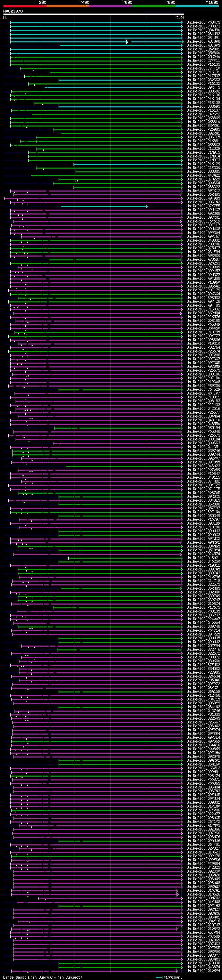Select the purple ~60% identity legend swatch
This screenshot has height=980, width=222.
pos(111,6)
